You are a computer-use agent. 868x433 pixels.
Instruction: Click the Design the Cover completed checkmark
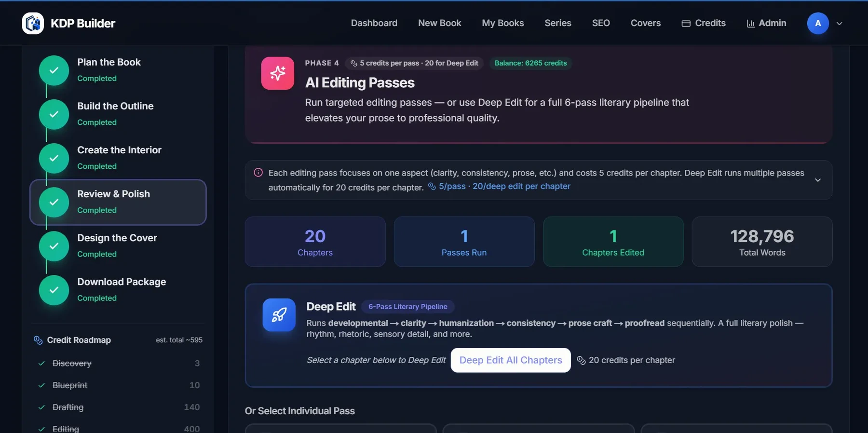pyautogui.click(x=54, y=246)
